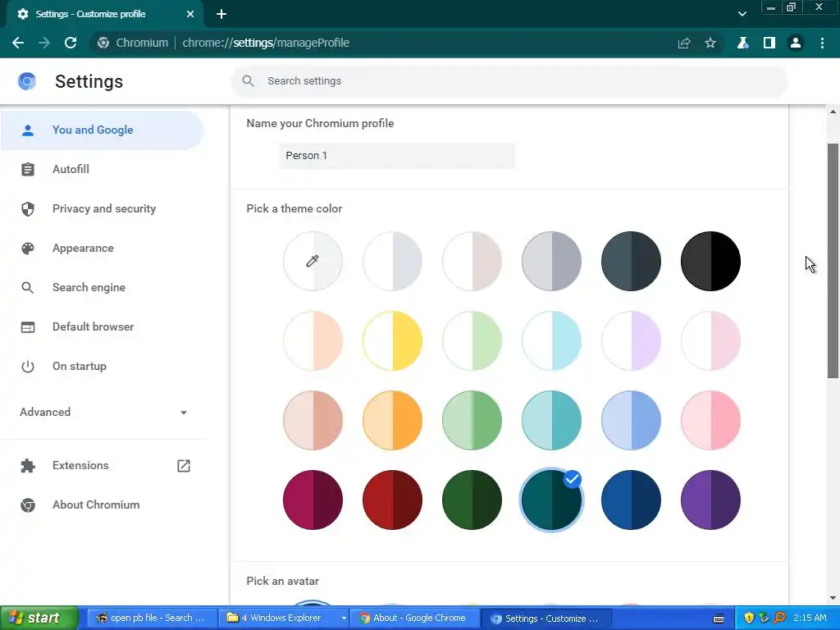Select the light peach theme color
This screenshot has width=840, height=630.
(313, 340)
